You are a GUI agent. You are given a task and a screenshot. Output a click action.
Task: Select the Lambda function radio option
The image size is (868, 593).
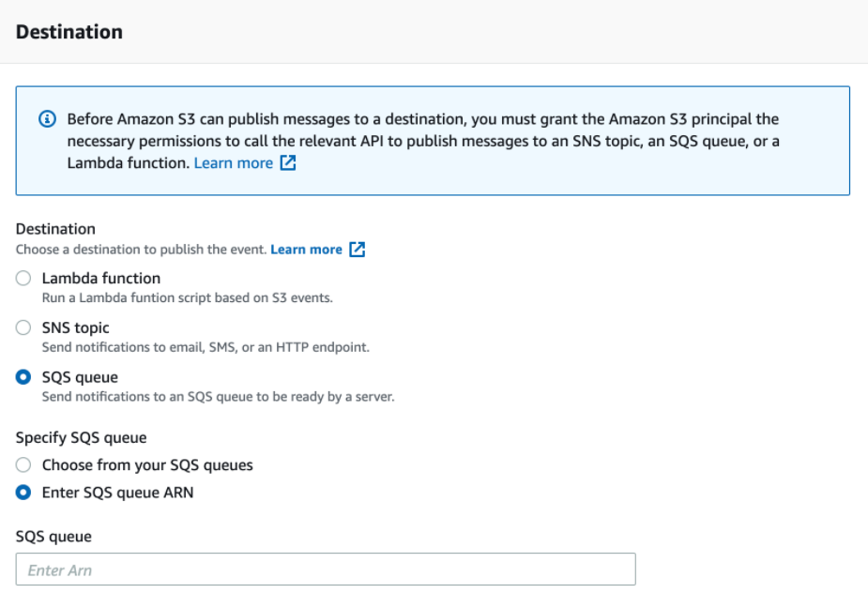pos(23,278)
